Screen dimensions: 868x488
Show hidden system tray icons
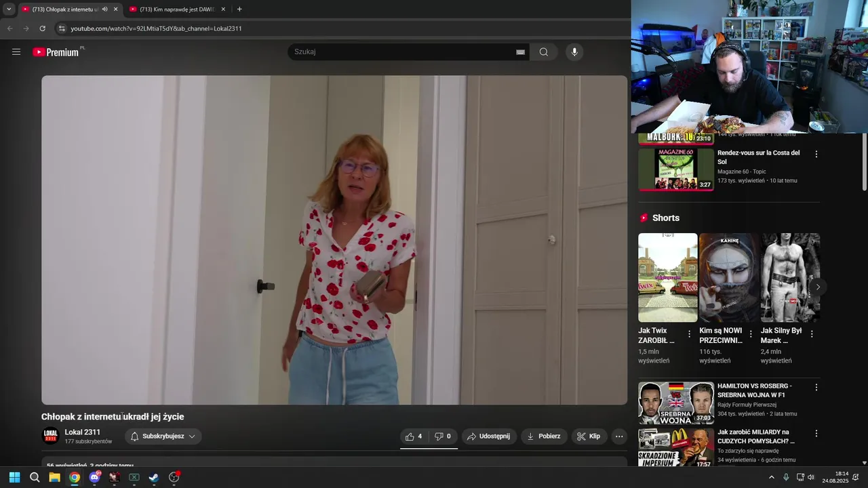click(x=771, y=477)
